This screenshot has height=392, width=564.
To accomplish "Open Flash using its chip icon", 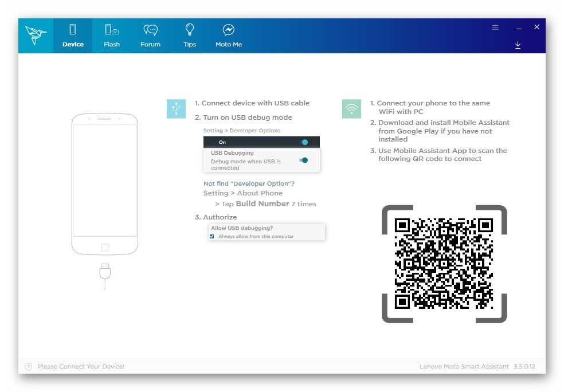I will 111,29.
